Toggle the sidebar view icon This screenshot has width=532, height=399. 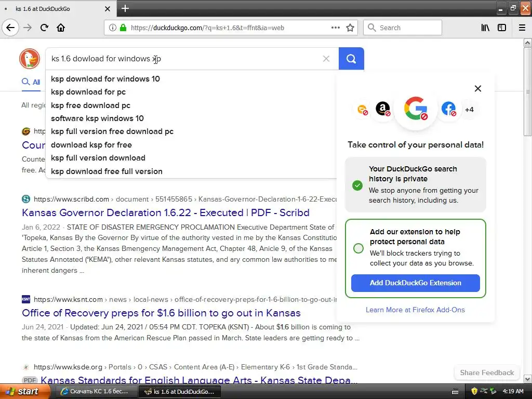point(502,28)
